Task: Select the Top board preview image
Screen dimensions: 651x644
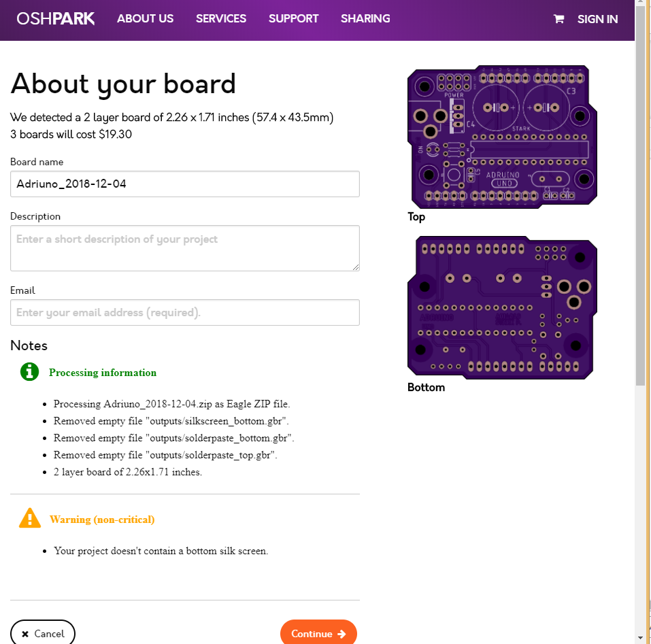Action: pos(503,137)
